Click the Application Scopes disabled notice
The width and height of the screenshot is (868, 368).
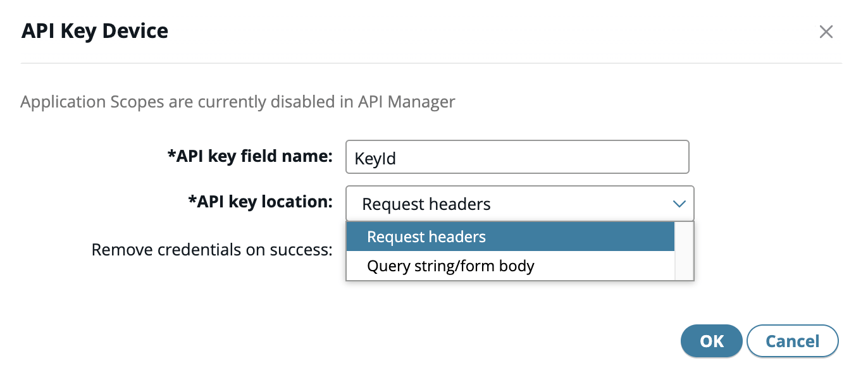click(x=237, y=101)
